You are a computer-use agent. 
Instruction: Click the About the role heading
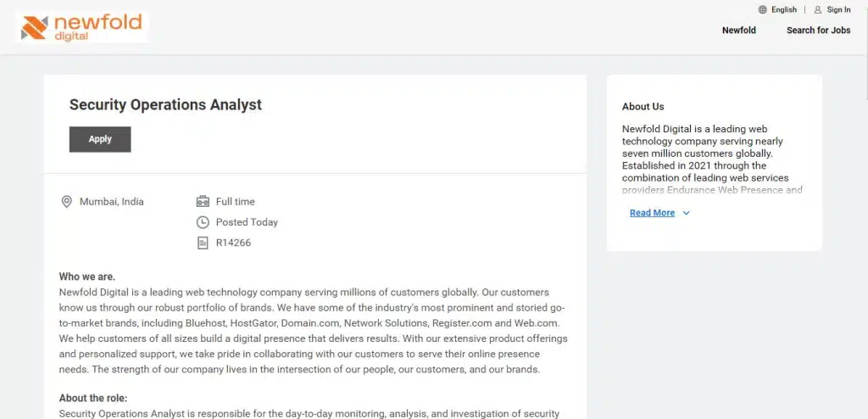pos(93,398)
